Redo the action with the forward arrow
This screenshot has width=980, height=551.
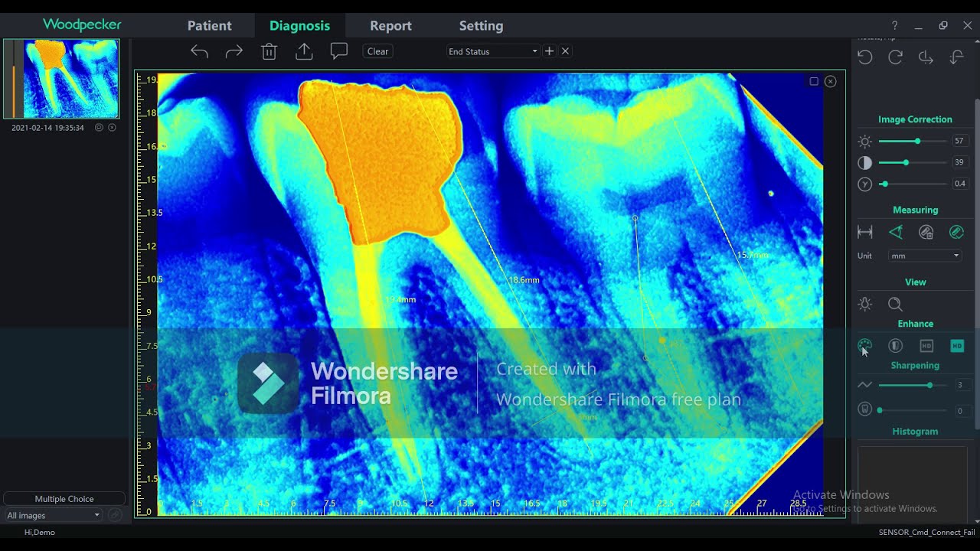pyautogui.click(x=234, y=51)
